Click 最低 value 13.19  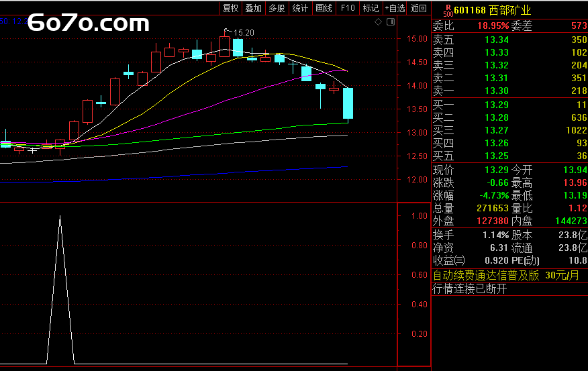(575, 196)
